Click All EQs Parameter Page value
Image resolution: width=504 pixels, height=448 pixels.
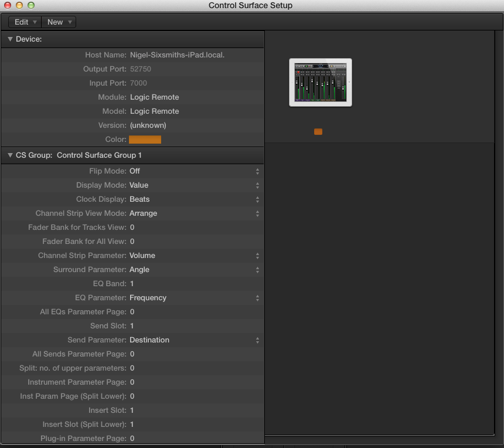tap(132, 312)
